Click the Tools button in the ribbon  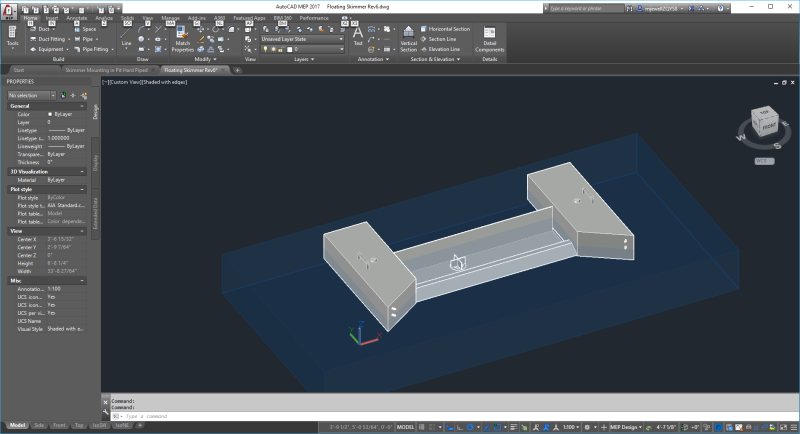point(12,37)
